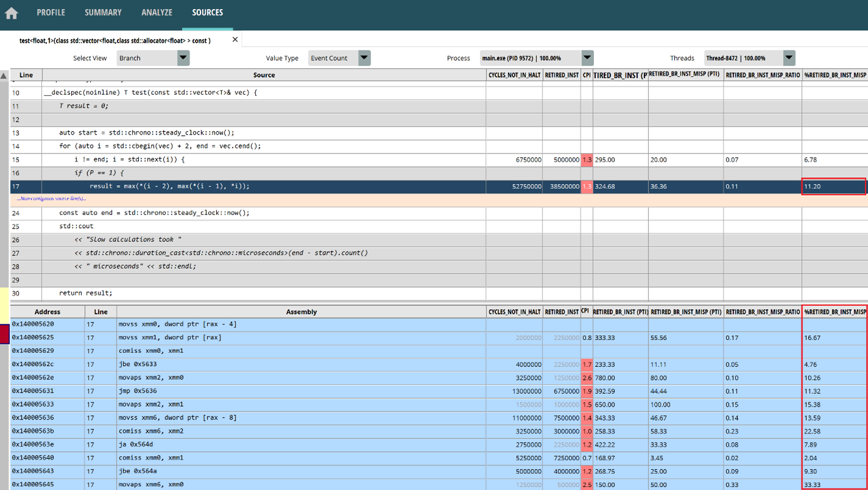The image size is (868, 490).
Task: Click the scroll up arrow on left gutter
Action: coord(4,76)
